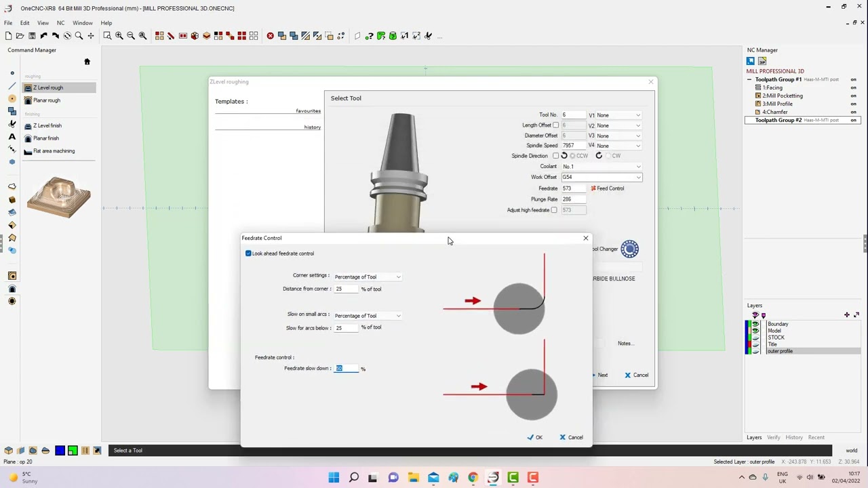Add a new layer with plus icon
Image resolution: width=868 pixels, height=488 pixels.
coord(847,314)
